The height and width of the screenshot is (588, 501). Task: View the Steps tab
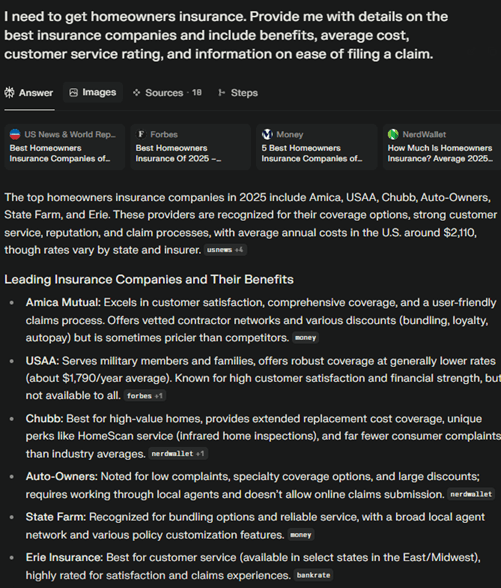pos(238,93)
